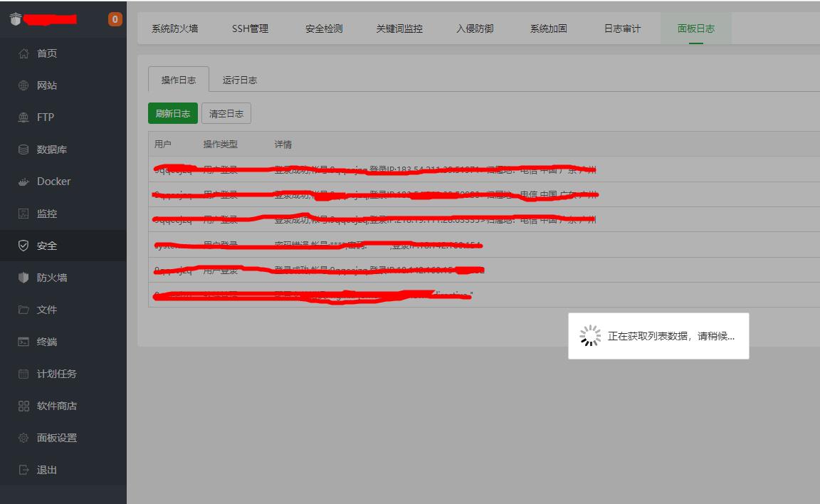The image size is (820, 504).
Task: Click the 刷新日志 refresh button
Action: point(172,113)
